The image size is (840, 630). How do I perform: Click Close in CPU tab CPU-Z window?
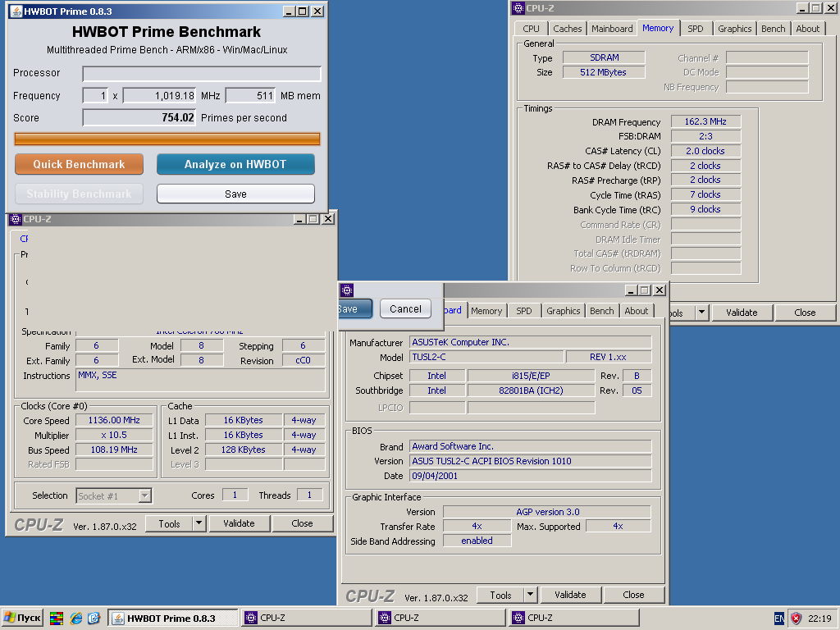(x=302, y=524)
